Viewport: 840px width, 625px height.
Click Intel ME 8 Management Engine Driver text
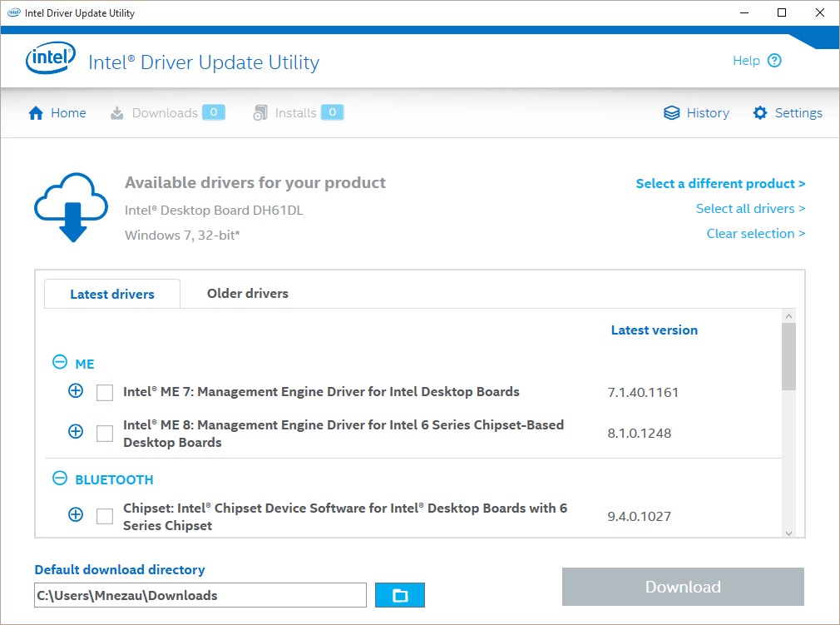pyautogui.click(x=343, y=434)
